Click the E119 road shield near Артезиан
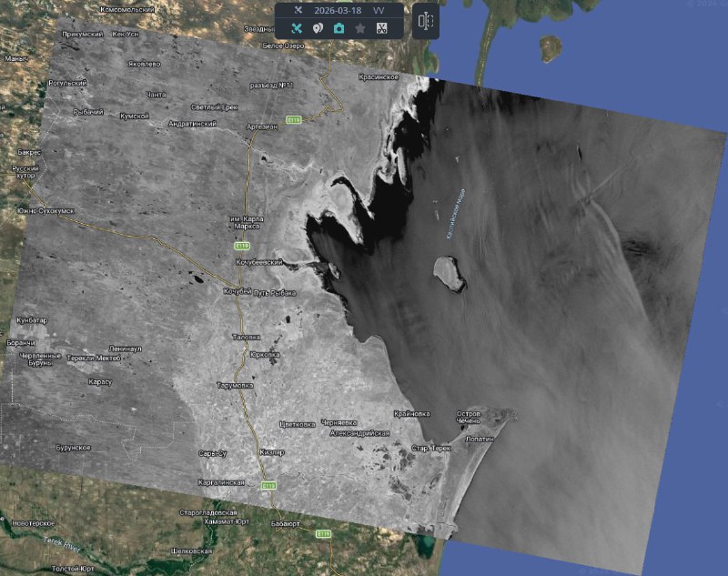 (293, 120)
